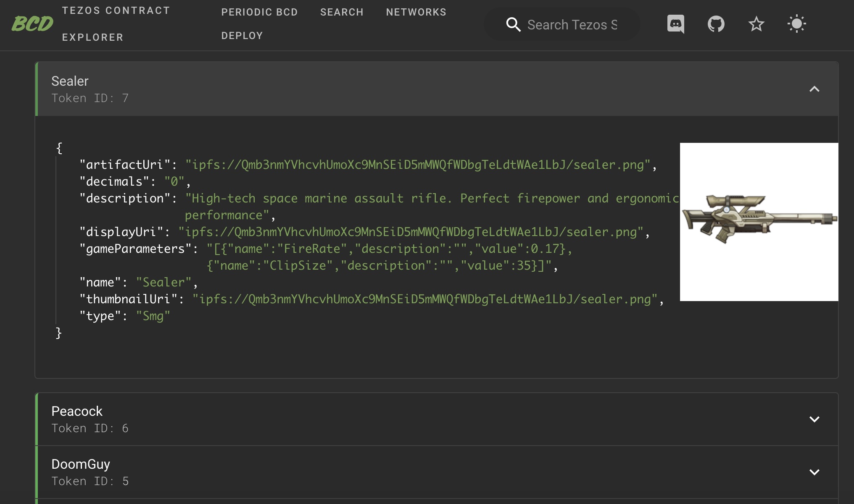
Task: Expand the Peacock token chevron
Action: click(814, 419)
